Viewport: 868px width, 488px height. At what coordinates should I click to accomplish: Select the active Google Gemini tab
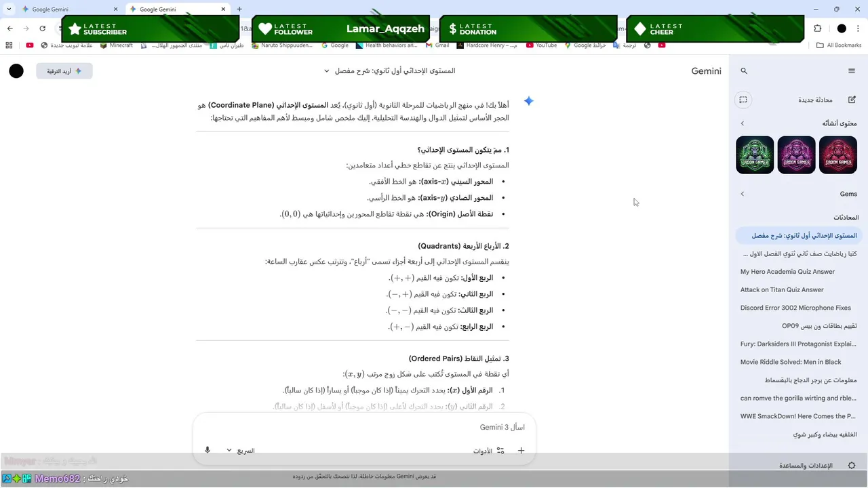point(177,9)
